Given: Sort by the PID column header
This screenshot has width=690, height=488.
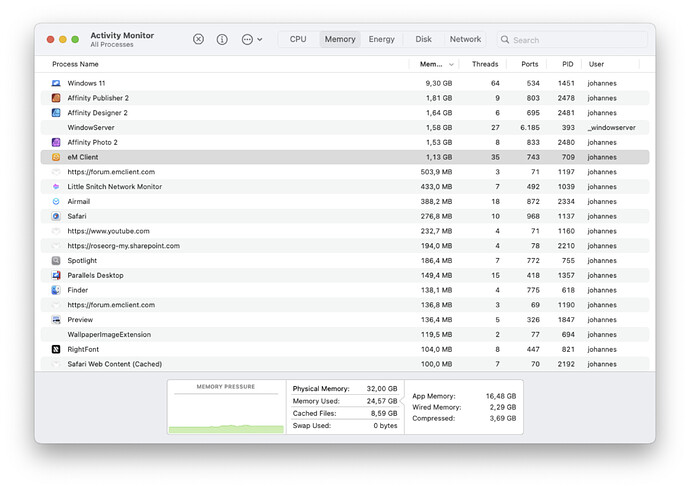Looking at the screenshot, I should pos(568,64).
